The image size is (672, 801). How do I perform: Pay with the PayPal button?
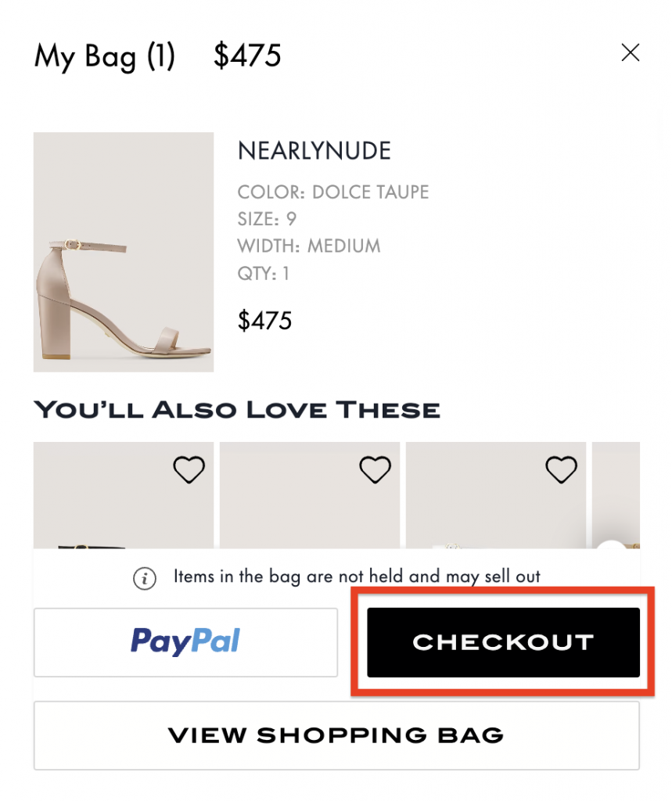[x=185, y=642]
